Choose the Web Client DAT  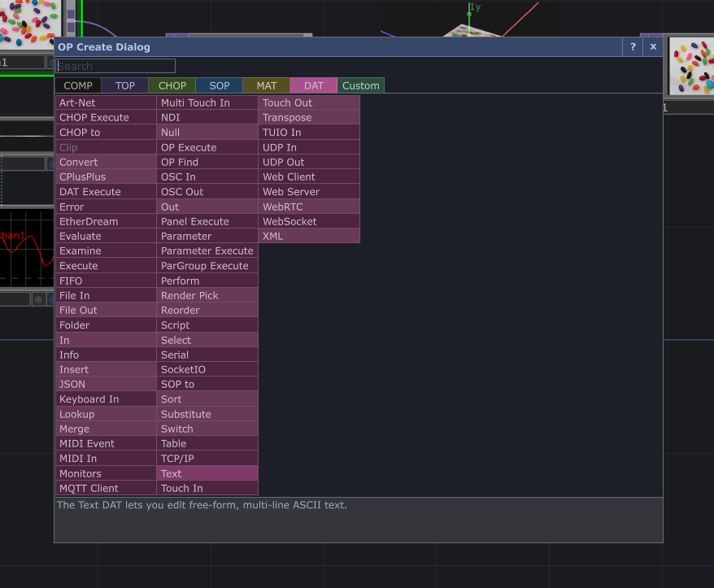(x=309, y=176)
